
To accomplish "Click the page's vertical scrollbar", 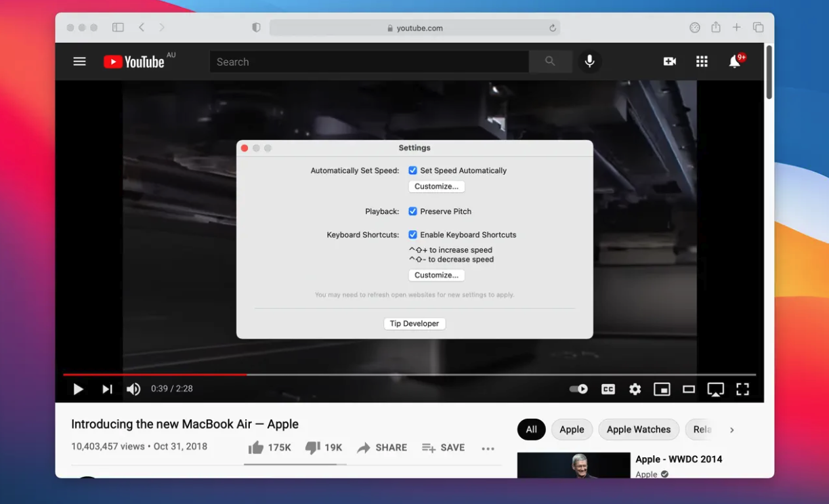I will (x=769, y=72).
